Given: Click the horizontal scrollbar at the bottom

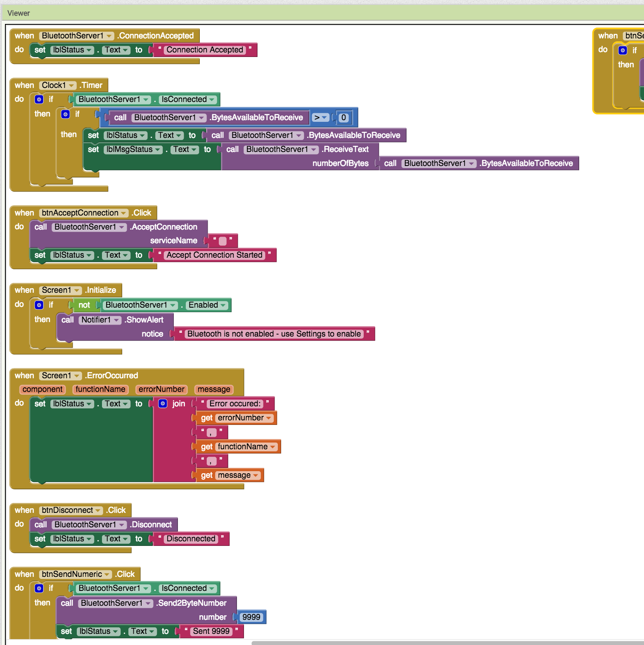Looking at the screenshot, I should [447, 643].
